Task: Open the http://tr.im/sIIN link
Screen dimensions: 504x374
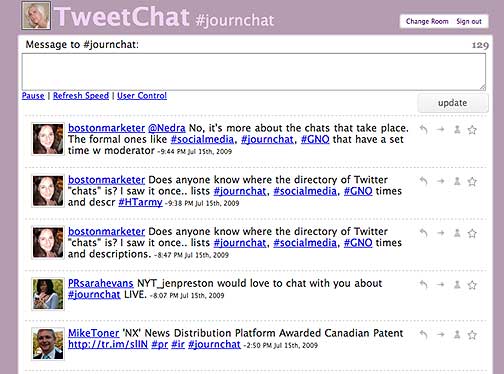Action: [x=108, y=344]
